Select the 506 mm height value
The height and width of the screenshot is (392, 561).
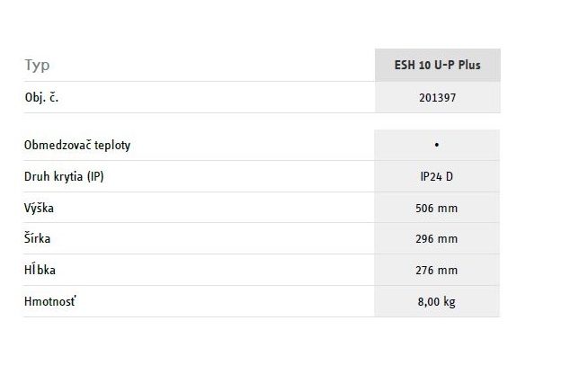point(437,208)
